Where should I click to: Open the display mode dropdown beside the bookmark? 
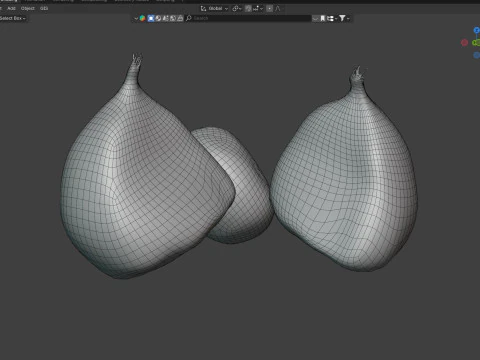(331, 18)
